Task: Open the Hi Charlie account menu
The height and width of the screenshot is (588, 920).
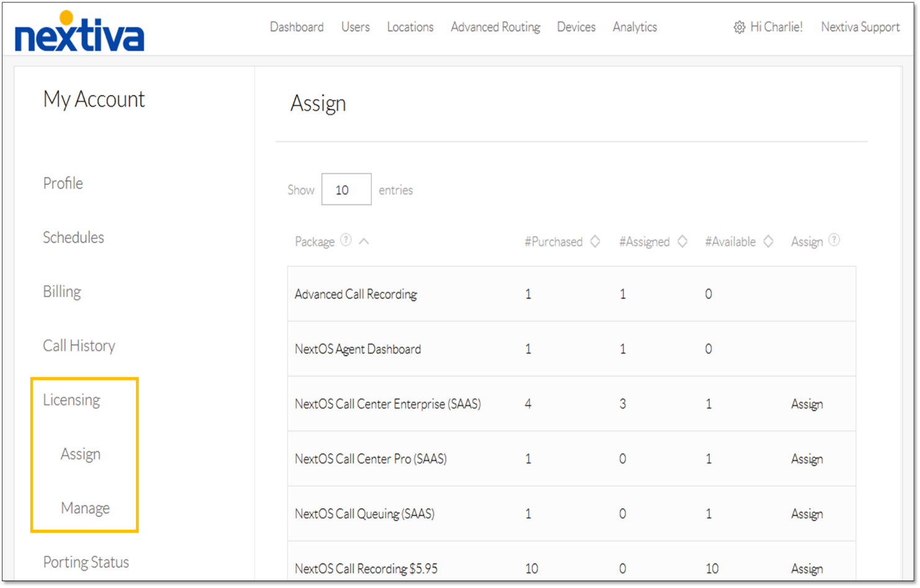Action: (776, 27)
